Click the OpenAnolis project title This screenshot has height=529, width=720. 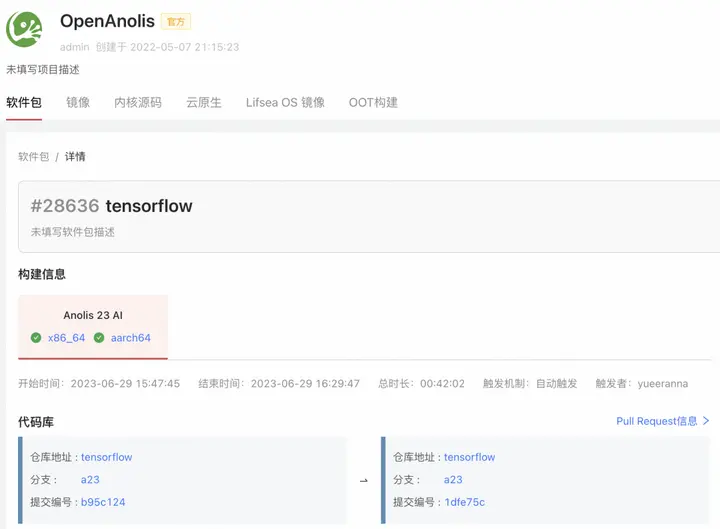point(107,21)
